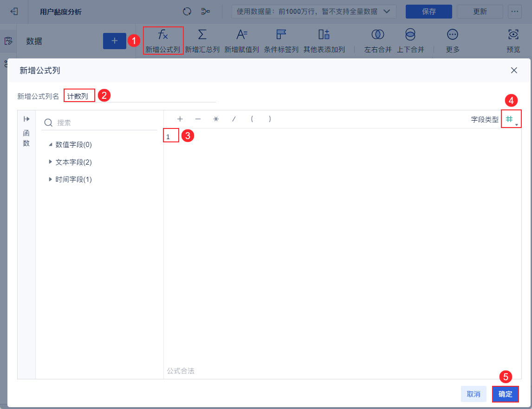Screen dimensions: 532x409
Task: Collapse the 数值字段(0) group
Action: 50,145
